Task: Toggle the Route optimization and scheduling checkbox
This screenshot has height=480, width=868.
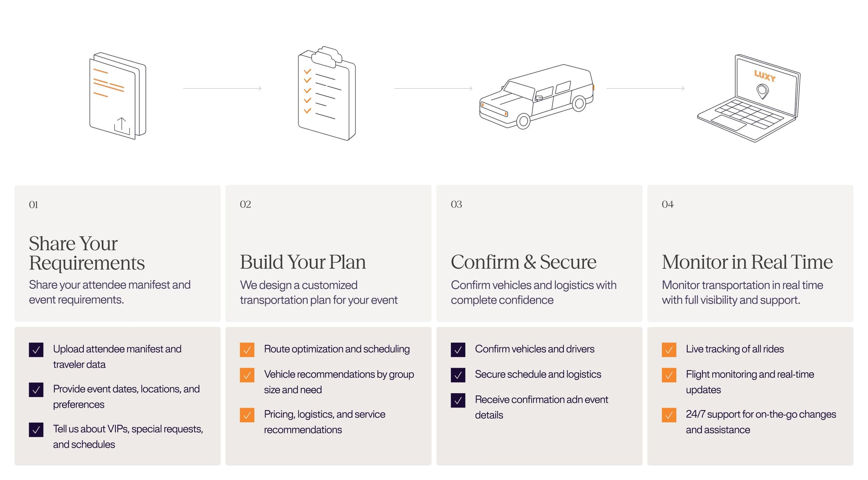Action: (x=247, y=350)
